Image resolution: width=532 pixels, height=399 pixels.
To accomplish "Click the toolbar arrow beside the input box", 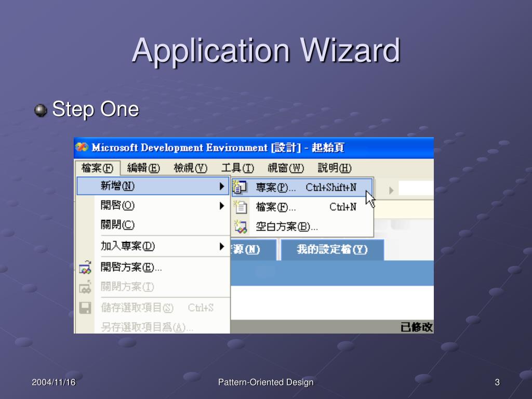I will (x=391, y=190).
